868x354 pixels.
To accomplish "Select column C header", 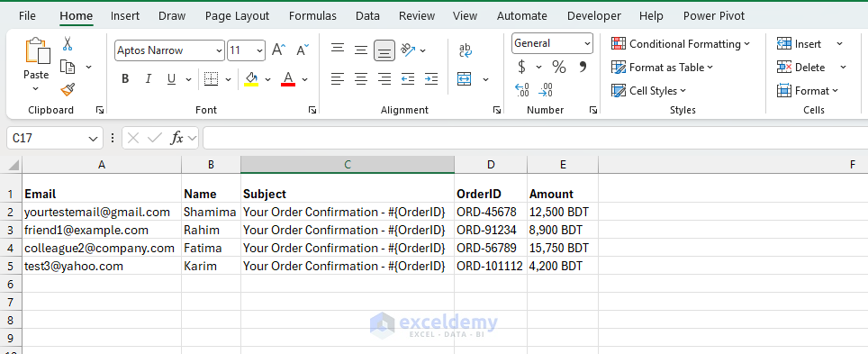I will coord(348,165).
